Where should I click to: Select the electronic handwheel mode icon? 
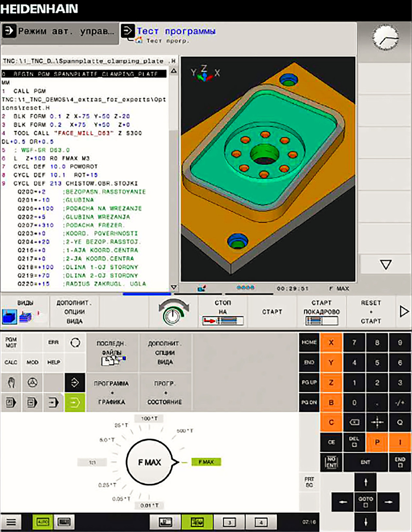tap(32, 382)
